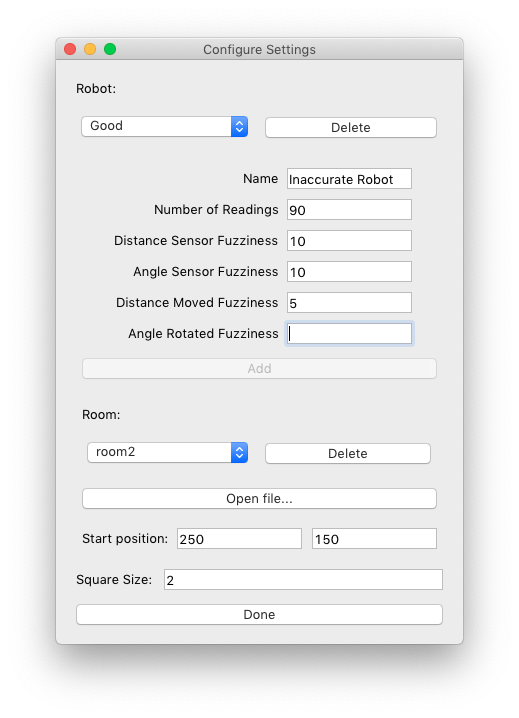Delete the selected Good robot
519x718 pixels.
click(x=350, y=127)
